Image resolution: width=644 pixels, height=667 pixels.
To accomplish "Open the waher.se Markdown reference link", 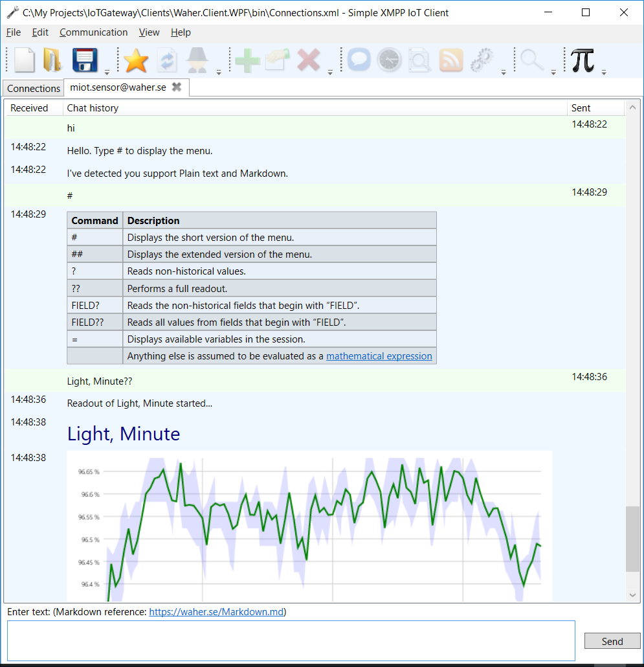I will tap(216, 612).
